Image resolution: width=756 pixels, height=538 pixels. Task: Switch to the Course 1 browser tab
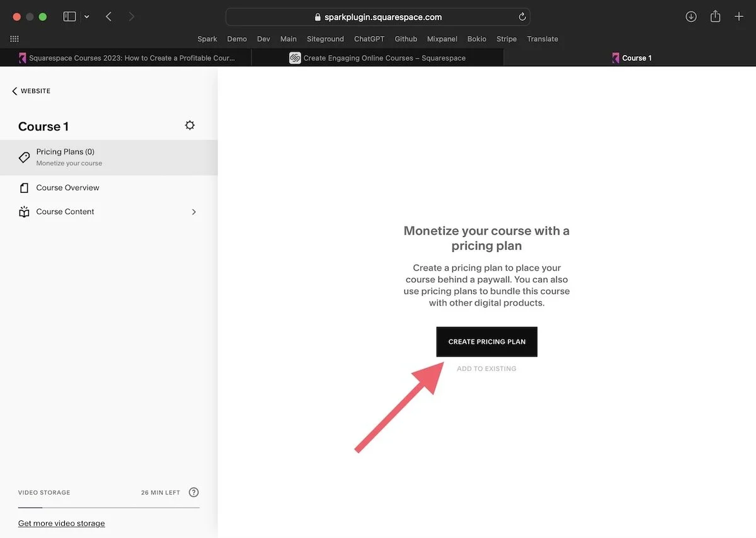632,57
